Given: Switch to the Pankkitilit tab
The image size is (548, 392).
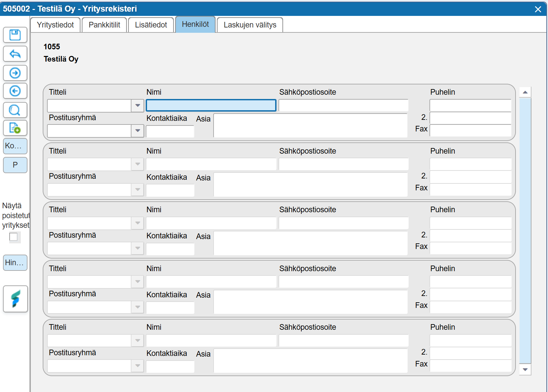Looking at the screenshot, I should tap(105, 25).
